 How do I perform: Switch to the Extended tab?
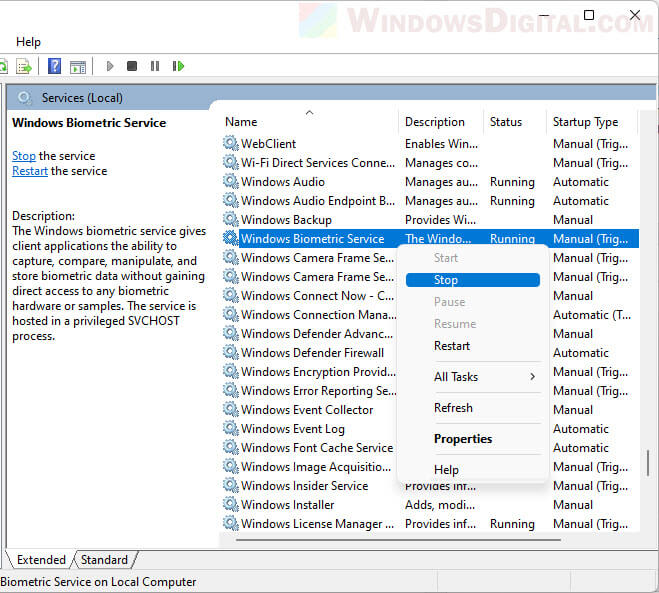pos(41,560)
